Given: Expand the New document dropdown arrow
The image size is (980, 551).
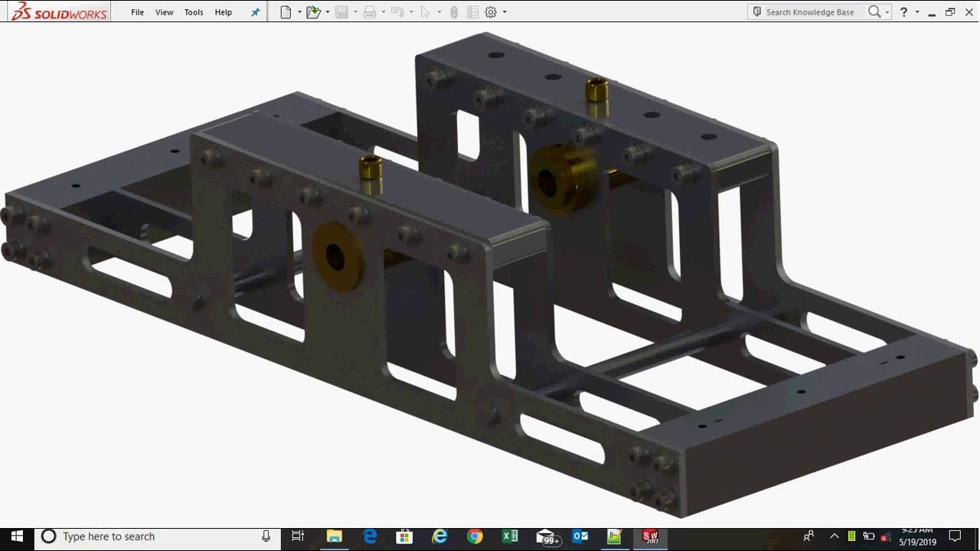Looking at the screenshot, I should tap(299, 12).
